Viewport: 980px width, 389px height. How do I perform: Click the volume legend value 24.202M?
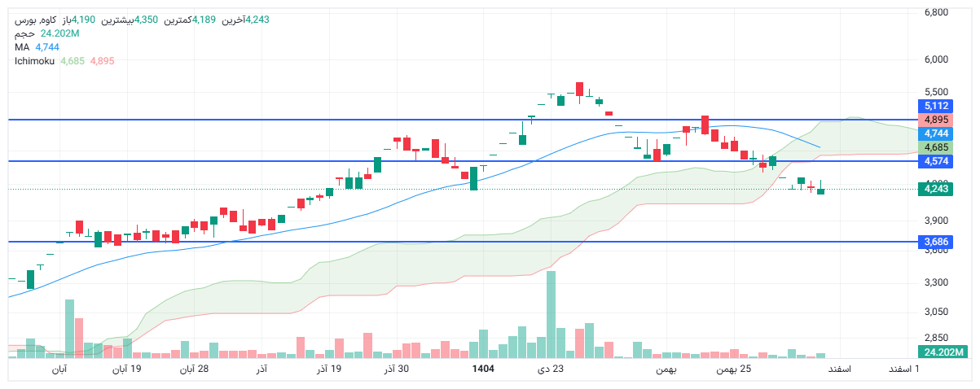pos(59,33)
